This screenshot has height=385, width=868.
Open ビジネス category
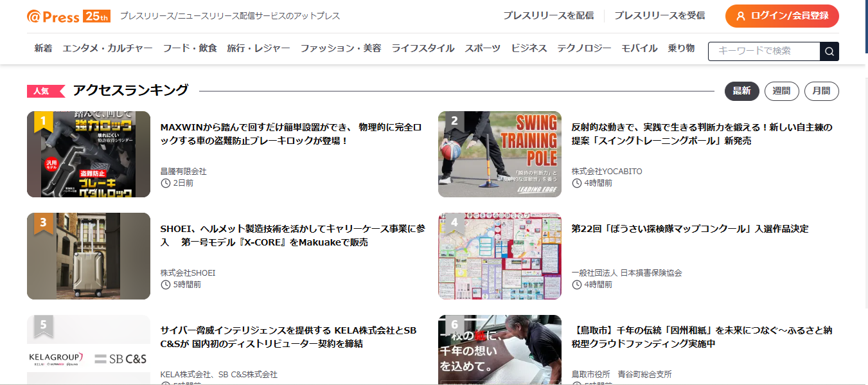(529, 48)
